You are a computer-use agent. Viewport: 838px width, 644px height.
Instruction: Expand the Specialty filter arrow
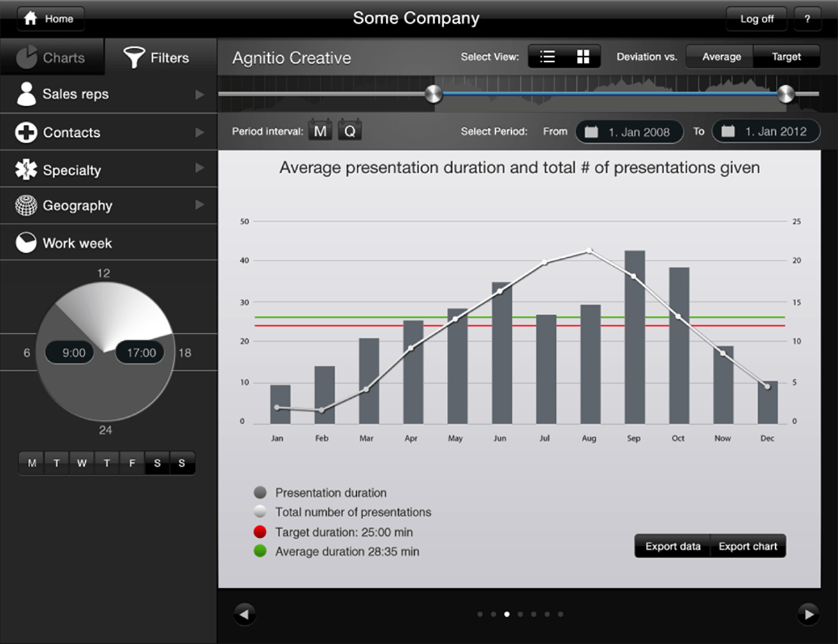[200, 168]
